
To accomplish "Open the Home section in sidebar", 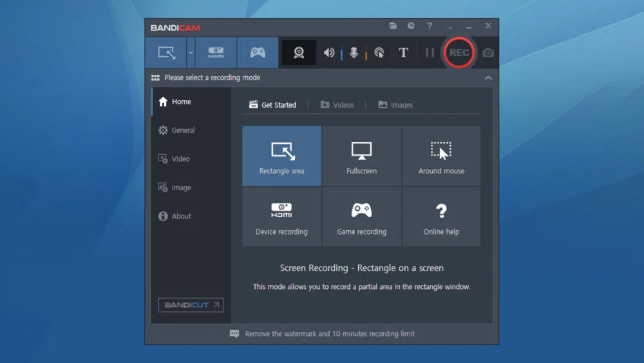I will 191,101.
